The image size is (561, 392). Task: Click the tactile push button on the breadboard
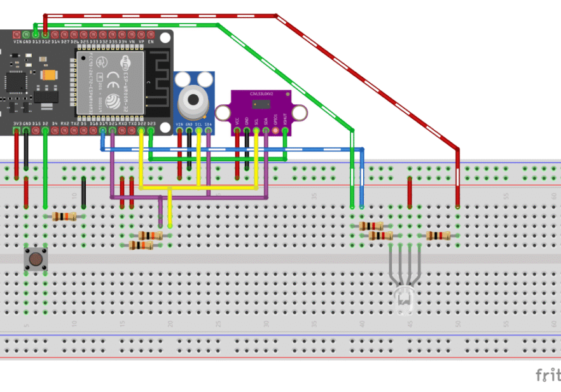[36, 260]
